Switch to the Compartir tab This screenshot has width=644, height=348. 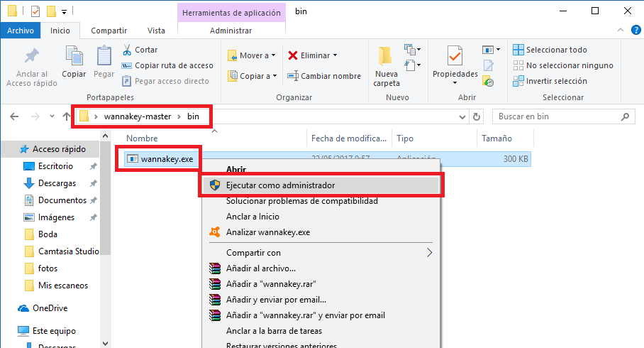(109, 31)
